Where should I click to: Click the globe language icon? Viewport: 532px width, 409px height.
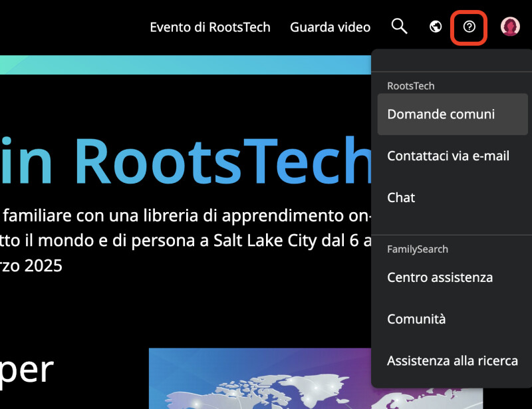[x=436, y=27]
